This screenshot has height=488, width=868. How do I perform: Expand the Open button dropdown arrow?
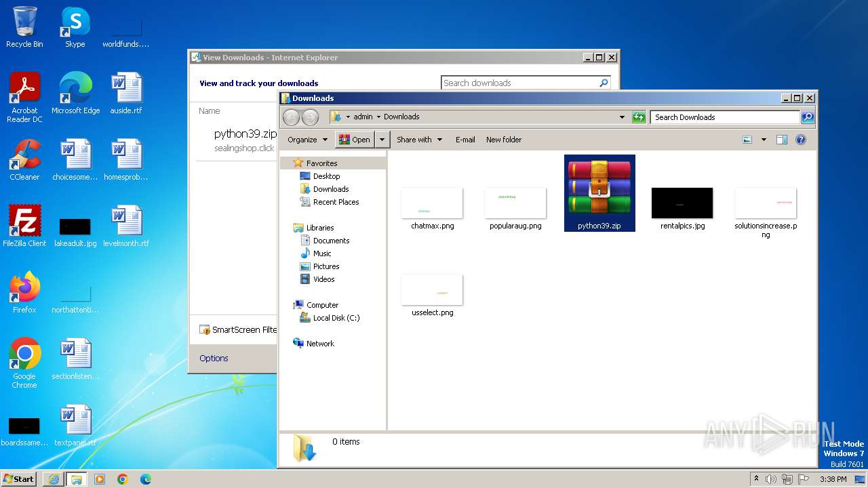pyautogui.click(x=382, y=140)
